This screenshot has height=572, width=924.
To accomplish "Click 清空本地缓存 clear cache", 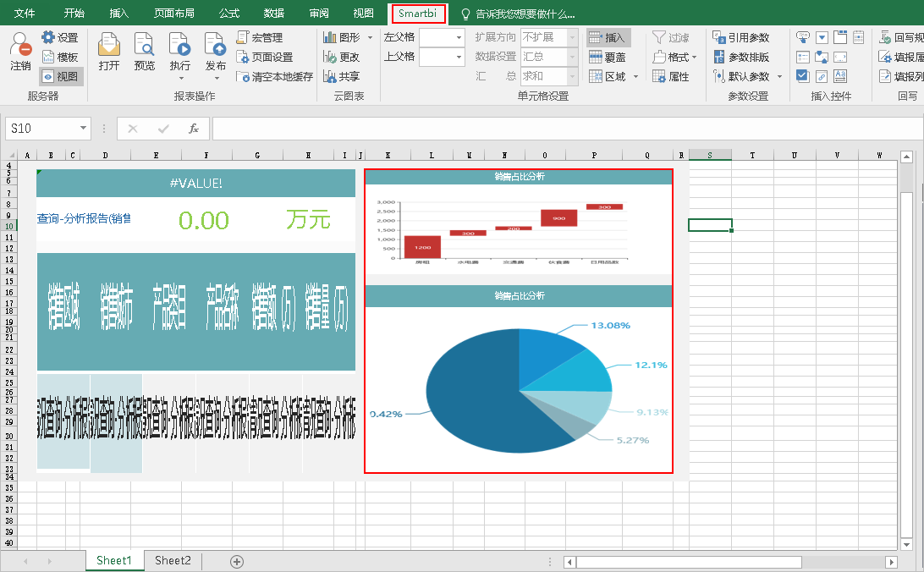I will 274,77.
